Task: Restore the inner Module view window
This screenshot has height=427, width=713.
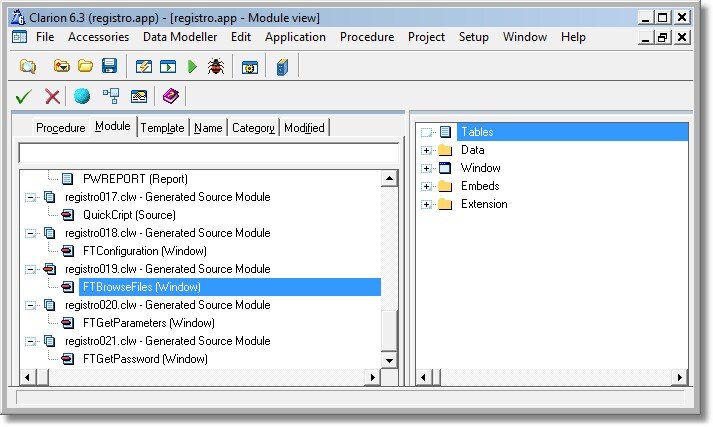Action: point(663,37)
